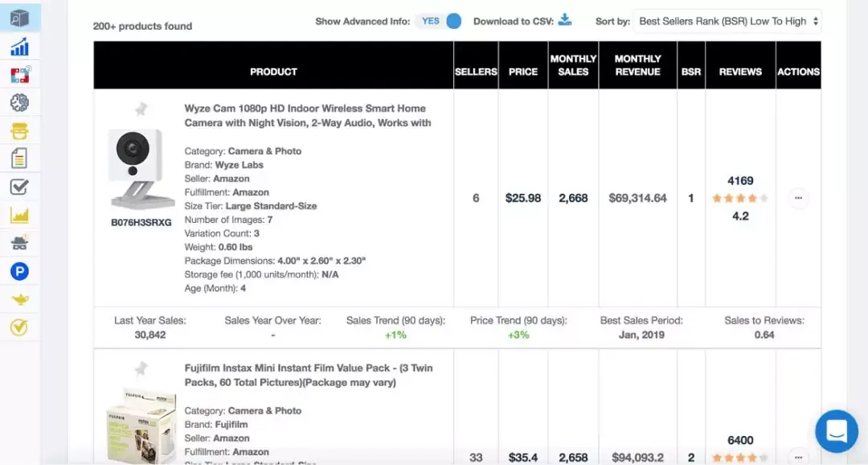
Task: Download results to CSV
Action: pyautogui.click(x=565, y=20)
